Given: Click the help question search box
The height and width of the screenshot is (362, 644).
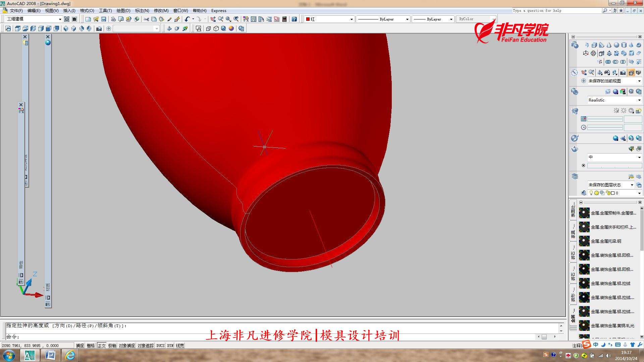Looking at the screenshot, I should pos(557,11).
